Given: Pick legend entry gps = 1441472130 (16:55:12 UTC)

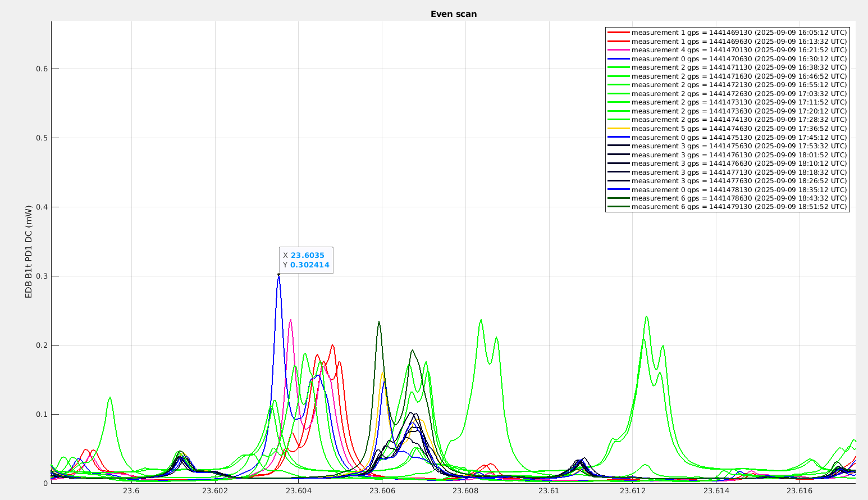Looking at the screenshot, I should point(727,85).
